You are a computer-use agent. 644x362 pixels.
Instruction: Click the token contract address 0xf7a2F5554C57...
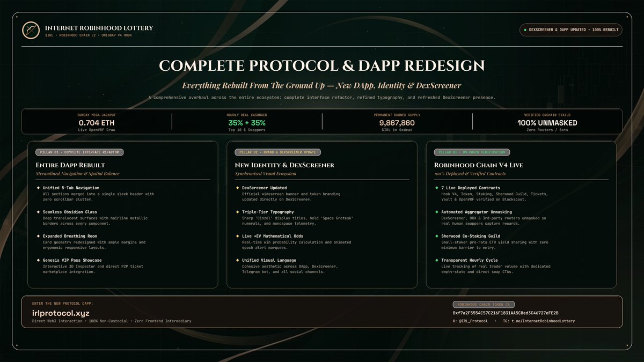(506, 313)
